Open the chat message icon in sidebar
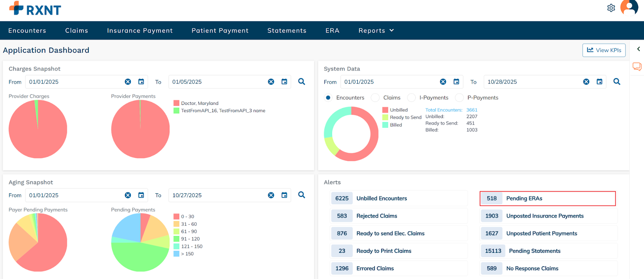The height and width of the screenshot is (279, 644). pyautogui.click(x=637, y=66)
